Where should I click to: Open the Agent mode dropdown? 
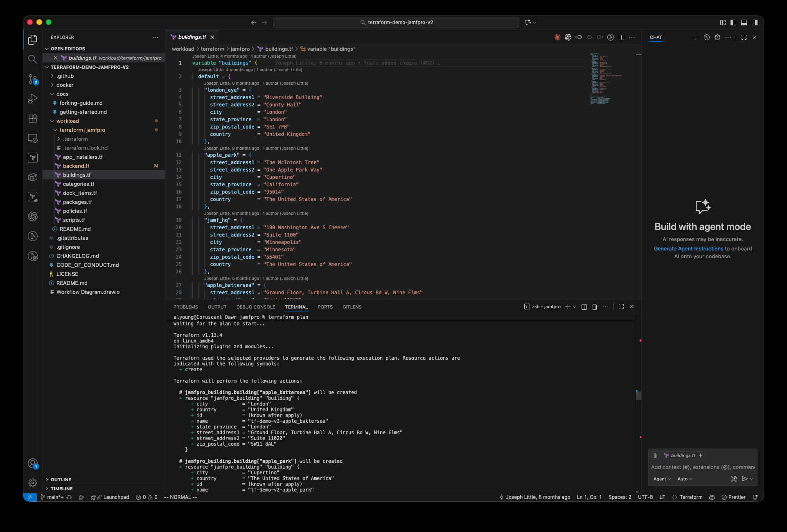click(x=662, y=479)
